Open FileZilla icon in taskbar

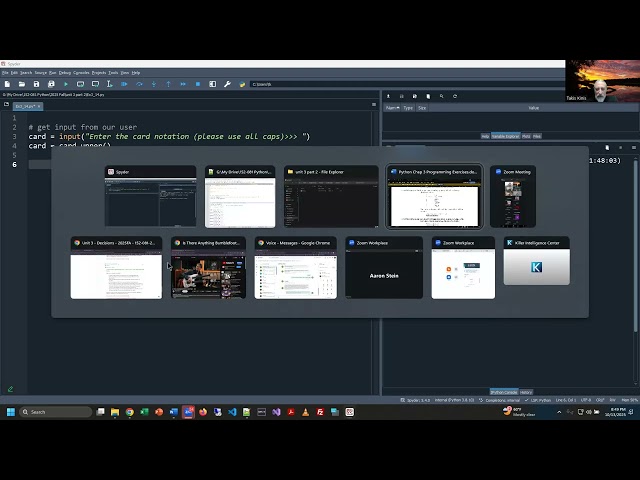(x=320, y=412)
